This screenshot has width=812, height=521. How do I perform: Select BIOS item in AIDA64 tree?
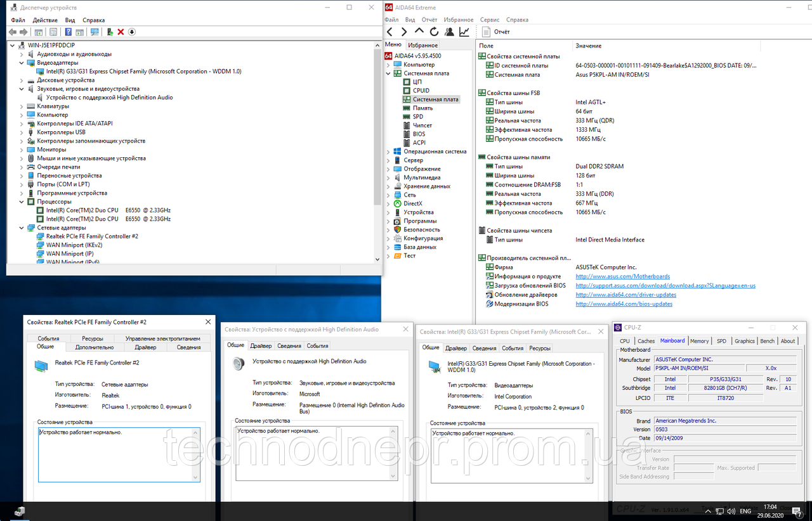point(419,134)
